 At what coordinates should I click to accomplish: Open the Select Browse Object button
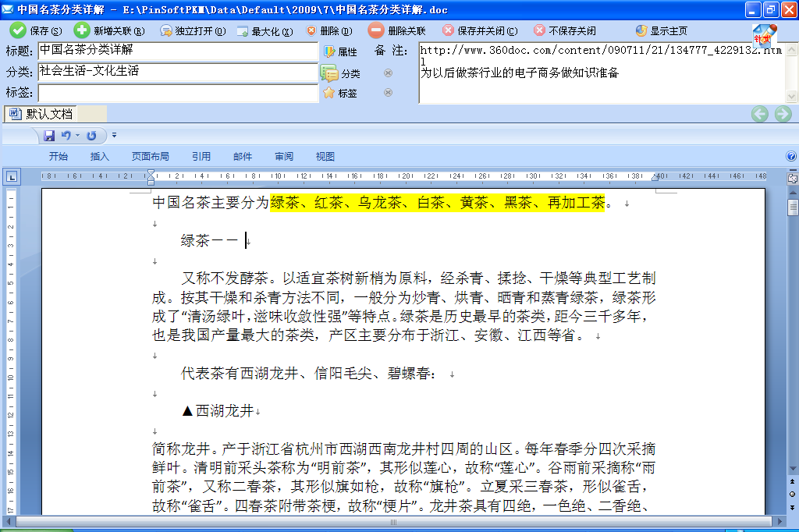pyautogui.click(x=792, y=495)
